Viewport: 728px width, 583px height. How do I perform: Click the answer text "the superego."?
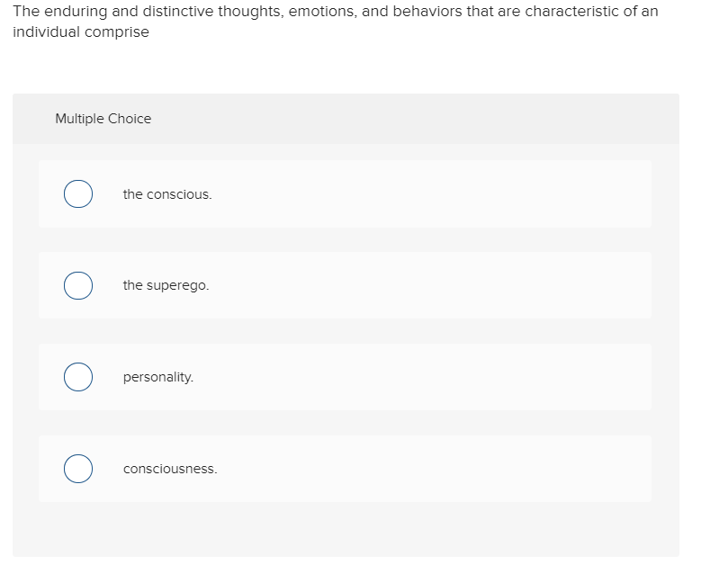coord(166,285)
